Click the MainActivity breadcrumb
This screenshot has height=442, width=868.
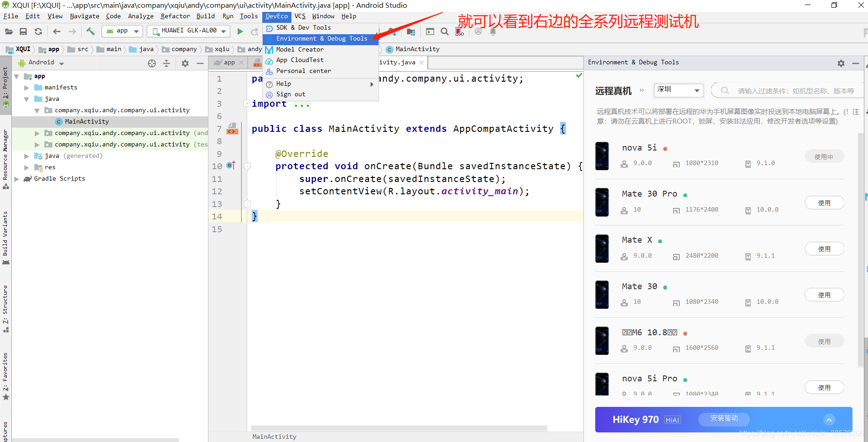coord(413,49)
